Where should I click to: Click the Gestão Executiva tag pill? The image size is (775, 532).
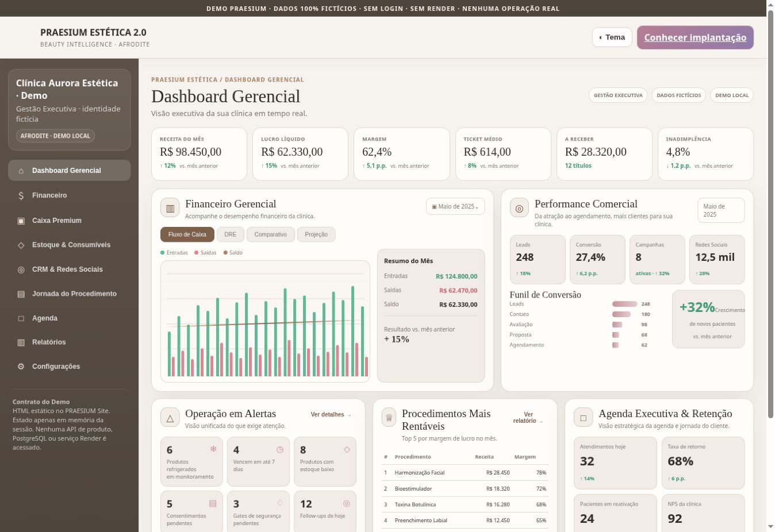click(x=618, y=95)
